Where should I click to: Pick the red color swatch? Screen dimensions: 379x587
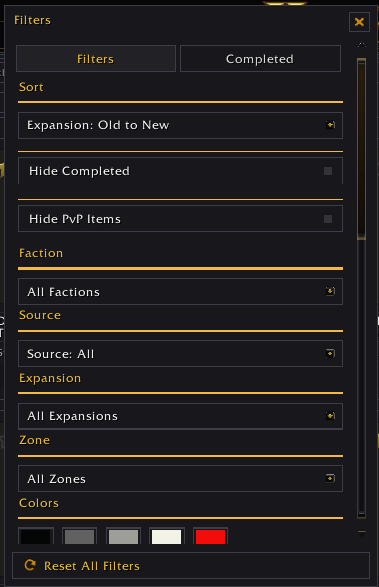point(210,536)
